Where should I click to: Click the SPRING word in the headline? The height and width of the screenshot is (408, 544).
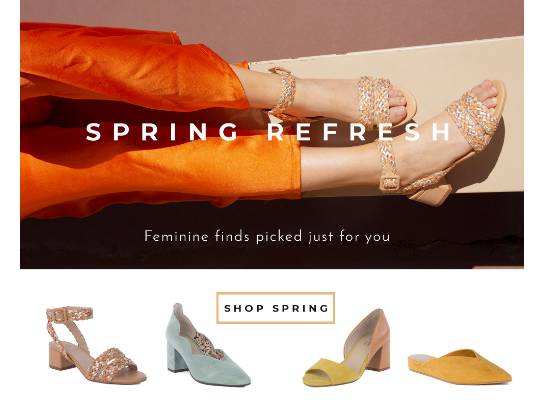pos(162,132)
